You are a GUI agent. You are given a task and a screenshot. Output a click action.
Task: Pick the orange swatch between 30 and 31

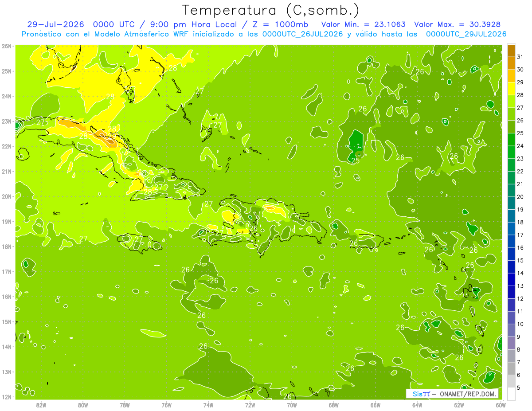(511, 63)
